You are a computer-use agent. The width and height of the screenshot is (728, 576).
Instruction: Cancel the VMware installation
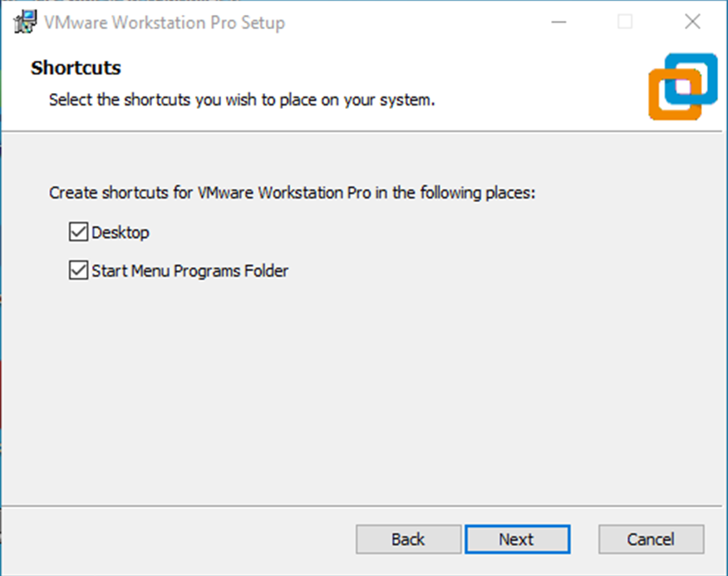pos(651,539)
